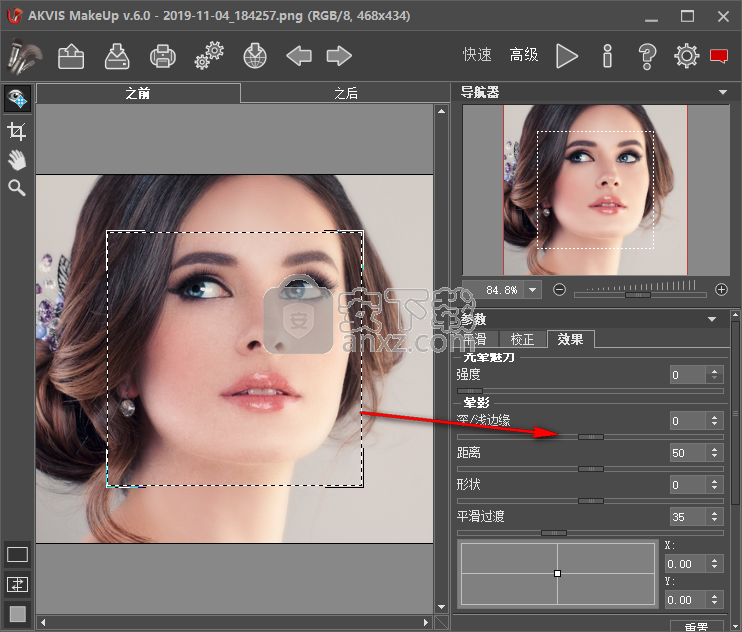Increase the 形状 value with up stepper
This screenshot has height=632, width=742.
(x=715, y=480)
